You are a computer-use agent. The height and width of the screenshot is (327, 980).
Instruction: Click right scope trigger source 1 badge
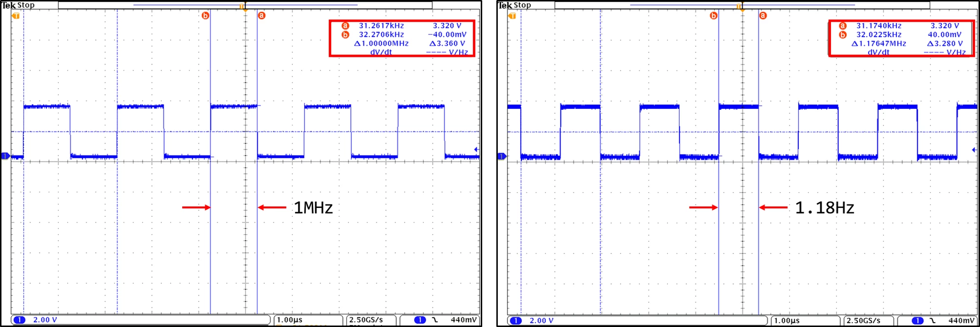[917, 321]
